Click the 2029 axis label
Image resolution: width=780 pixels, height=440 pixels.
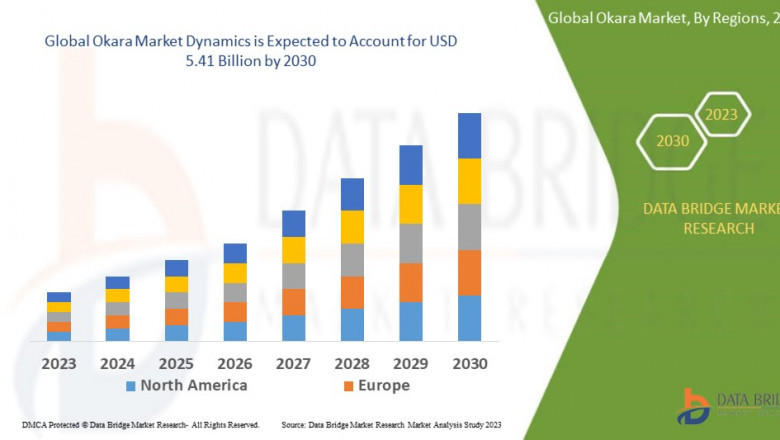coord(411,364)
